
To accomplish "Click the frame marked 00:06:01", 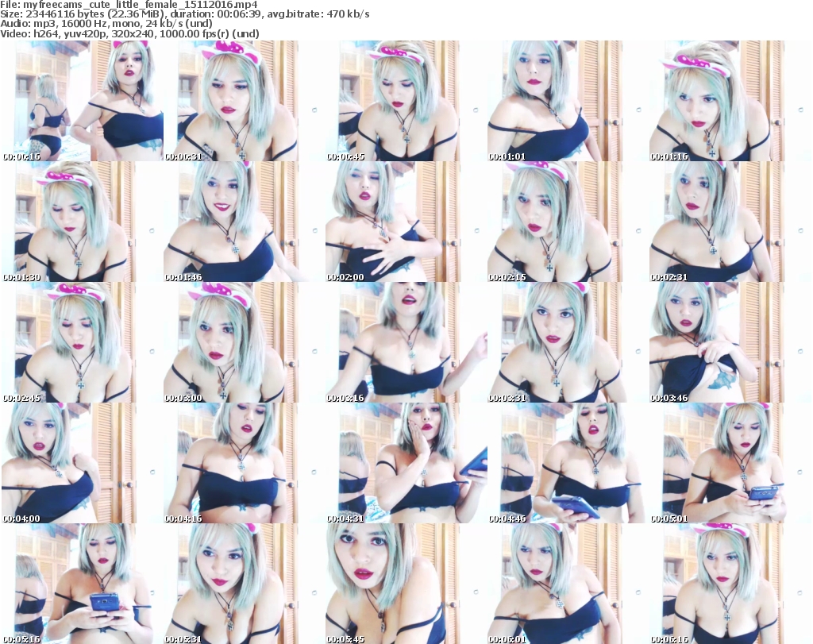I will pyautogui.click(x=568, y=584).
